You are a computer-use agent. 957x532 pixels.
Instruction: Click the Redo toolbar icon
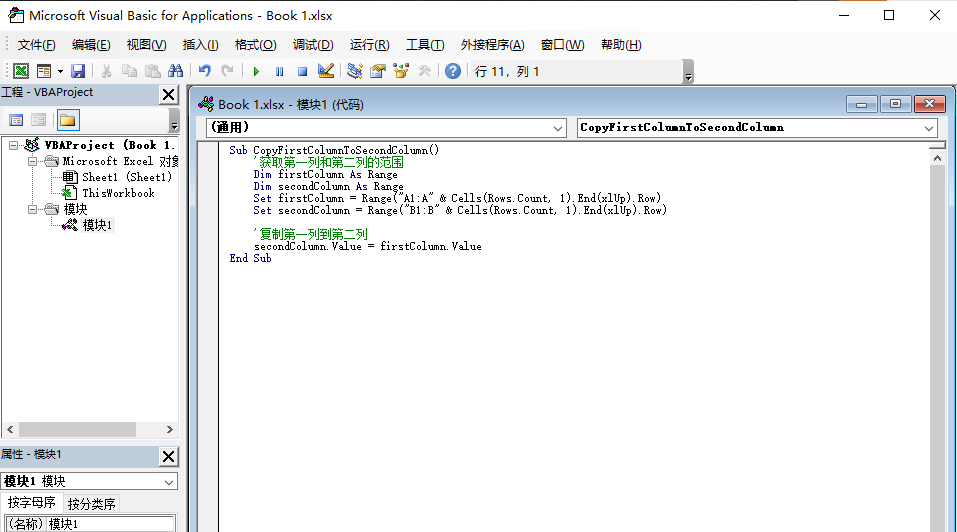pyautogui.click(x=227, y=71)
